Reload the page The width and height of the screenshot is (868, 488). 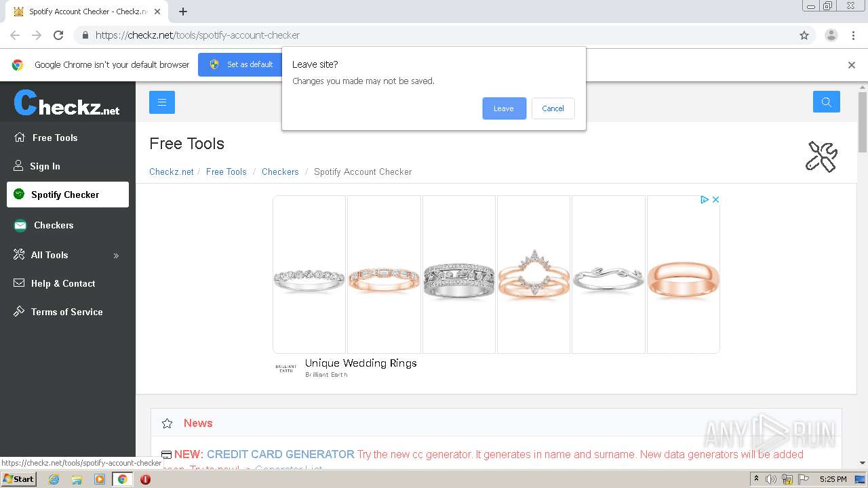click(x=58, y=35)
